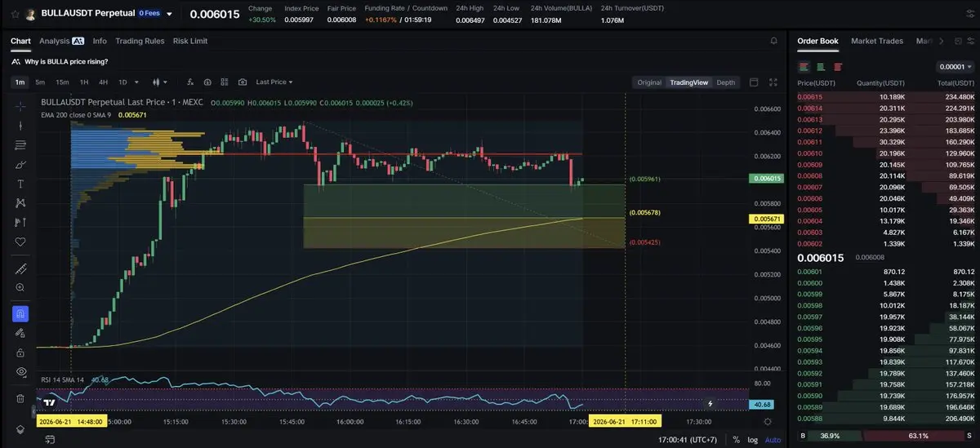This screenshot has height=448, width=980.
Task: Show only asks red order book view
Action: click(x=837, y=67)
